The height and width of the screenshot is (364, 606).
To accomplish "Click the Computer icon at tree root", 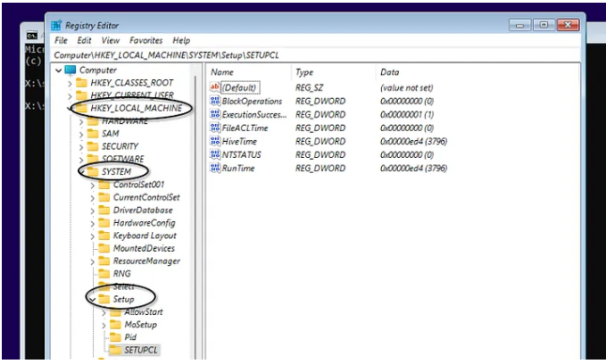I will pos(71,70).
